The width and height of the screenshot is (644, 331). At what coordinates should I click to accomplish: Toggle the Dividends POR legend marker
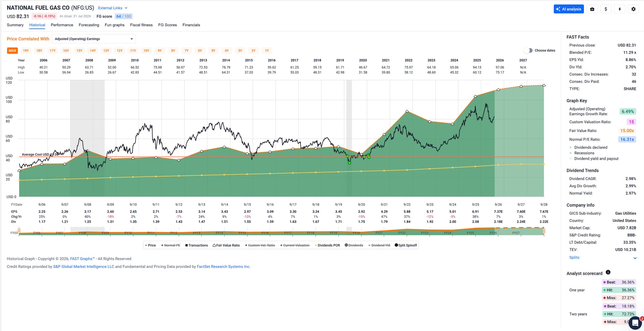click(x=327, y=245)
